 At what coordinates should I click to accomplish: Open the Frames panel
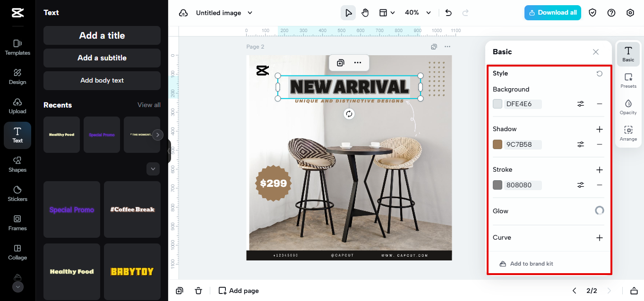click(x=17, y=223)
